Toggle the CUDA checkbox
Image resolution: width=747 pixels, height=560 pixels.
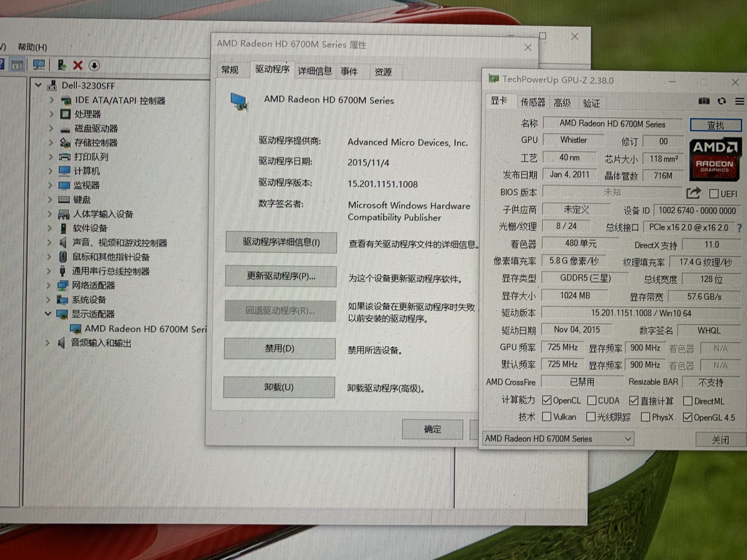592,400
